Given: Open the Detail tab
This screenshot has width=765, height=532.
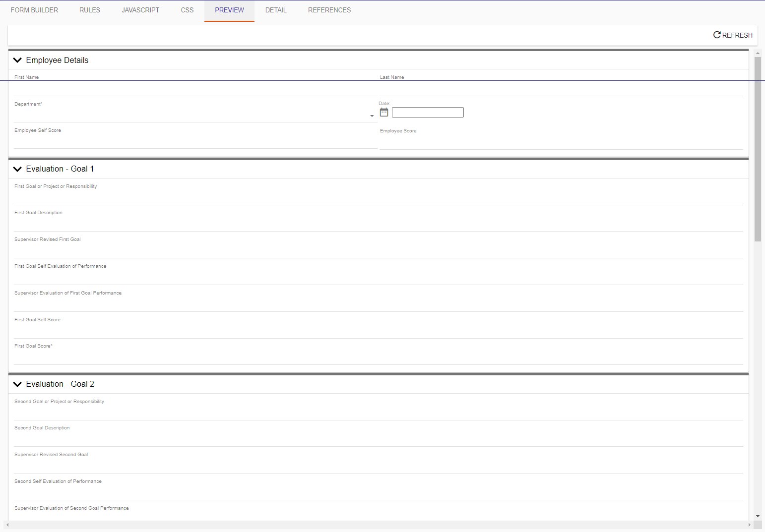Looking at the screenshot, I should tap(276, 10).
